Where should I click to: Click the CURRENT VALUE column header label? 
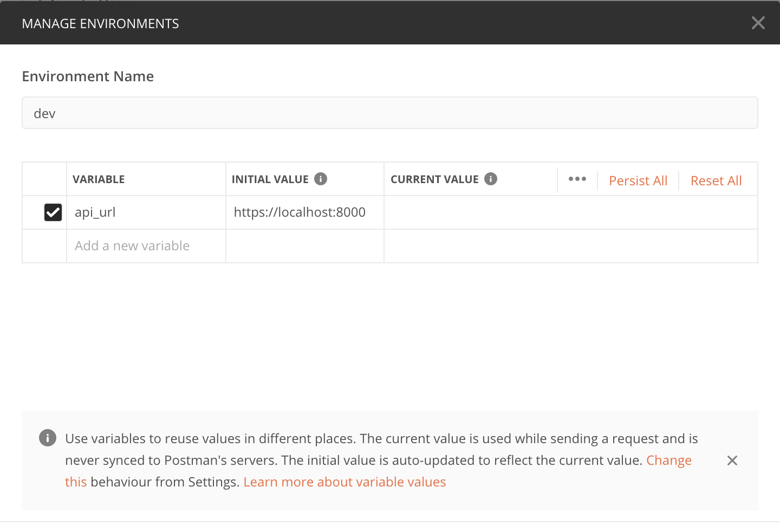click(x=434, y=179)
